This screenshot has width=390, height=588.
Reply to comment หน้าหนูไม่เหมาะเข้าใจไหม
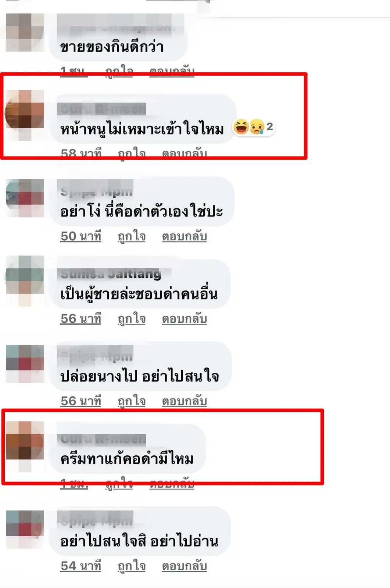pos(185,153)
